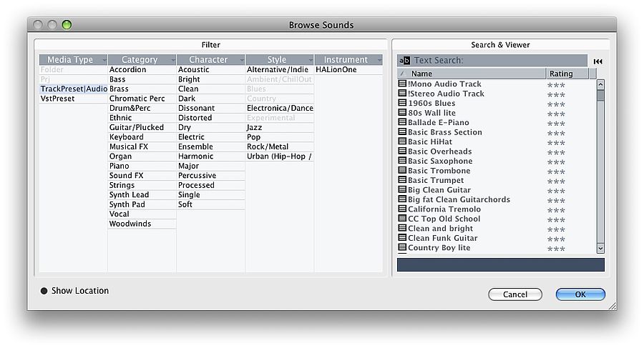Sort results by the Rating column
644x348 pixels.
coord(561,74)
